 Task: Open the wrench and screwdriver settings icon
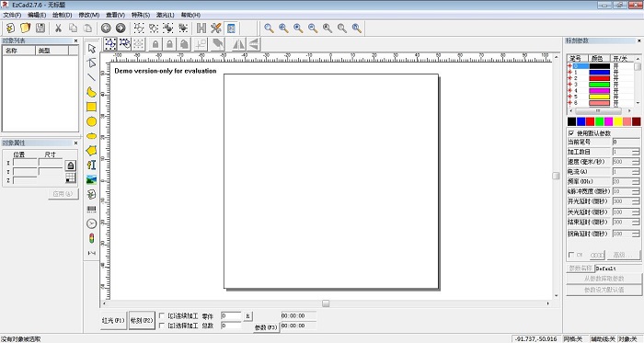[216, 28]
